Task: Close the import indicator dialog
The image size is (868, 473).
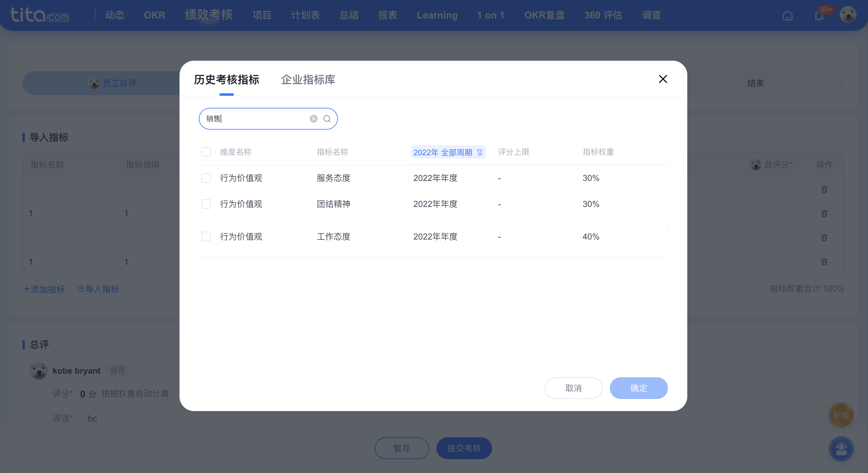Action: coord(663,79)
